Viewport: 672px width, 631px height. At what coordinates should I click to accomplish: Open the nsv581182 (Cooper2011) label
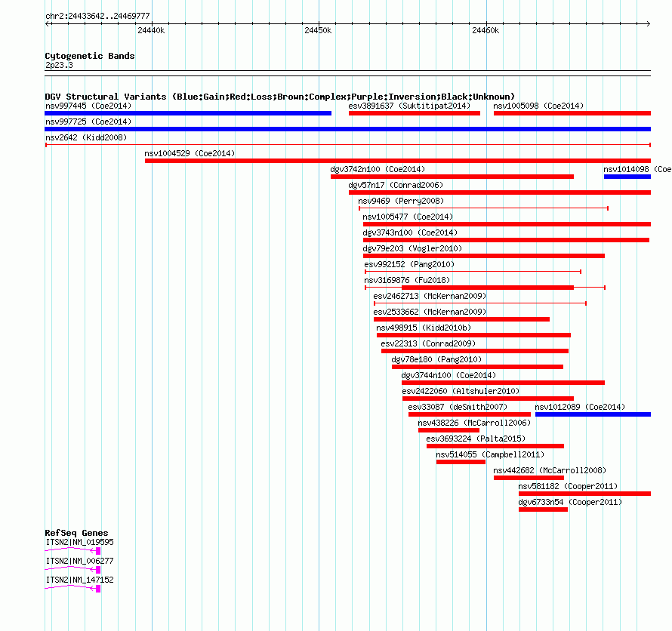pos(568,486)
